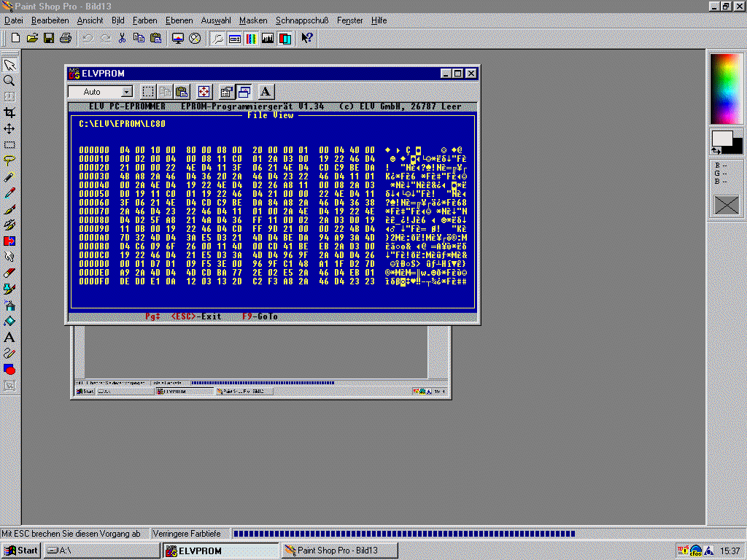Toggle the Histogram window
This screenshot has height=560, width=747.
tap(268, 38)
